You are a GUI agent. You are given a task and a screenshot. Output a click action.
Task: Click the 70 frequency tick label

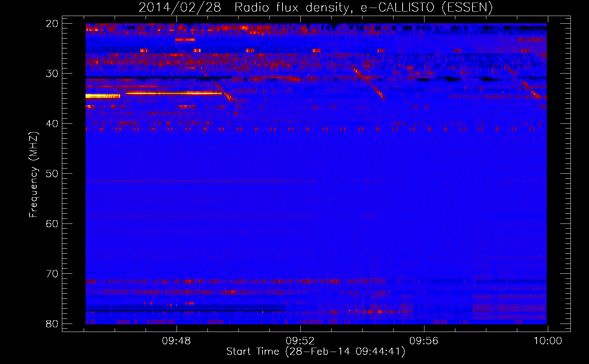tap(52, 274)
